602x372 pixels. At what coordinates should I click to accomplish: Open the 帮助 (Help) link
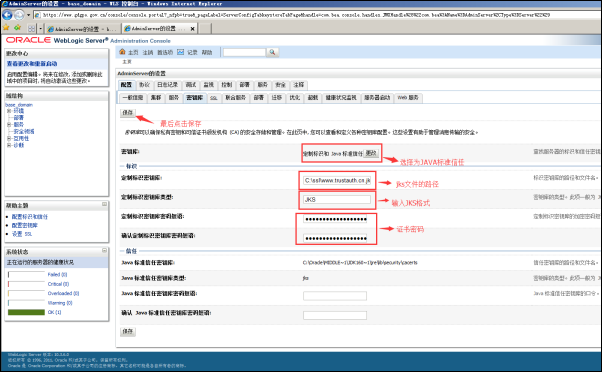click(x=207, y=52)
